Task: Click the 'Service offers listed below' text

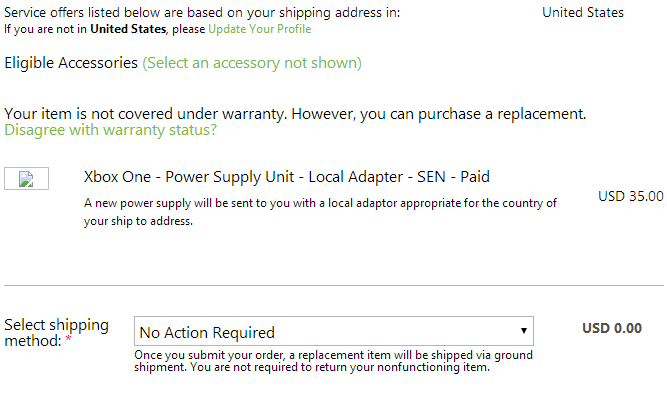Action: 202,13
